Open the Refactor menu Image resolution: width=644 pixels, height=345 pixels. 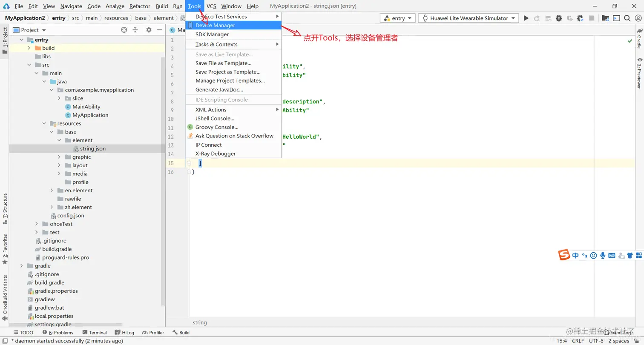[140, 6]
